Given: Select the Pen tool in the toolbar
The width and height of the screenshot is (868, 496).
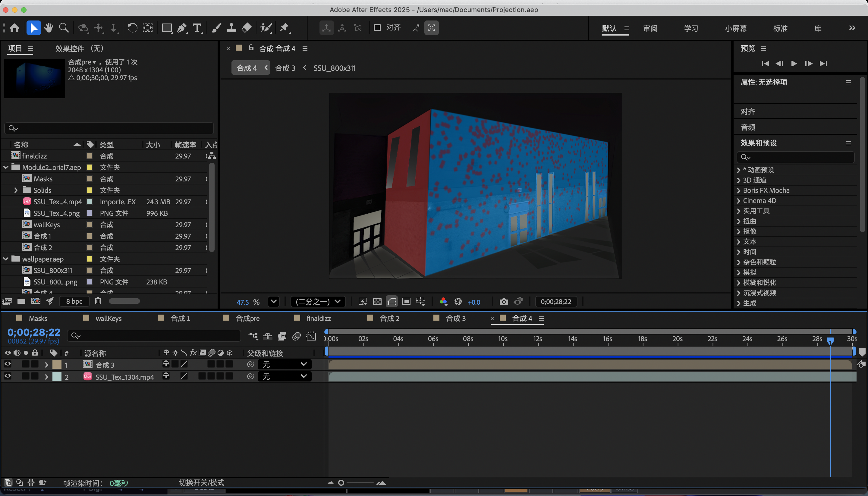Looking at the screenshot, I should coord(182,28).
